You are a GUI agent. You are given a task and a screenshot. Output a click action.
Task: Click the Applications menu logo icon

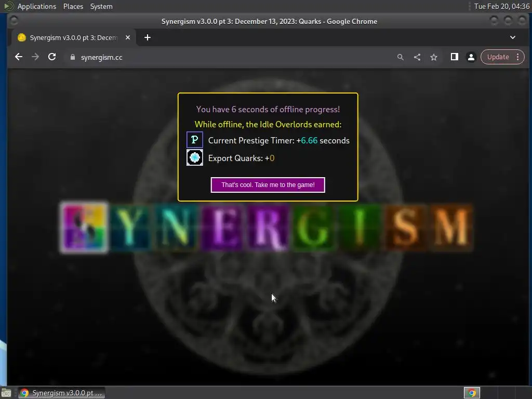[x=8, y=6]
